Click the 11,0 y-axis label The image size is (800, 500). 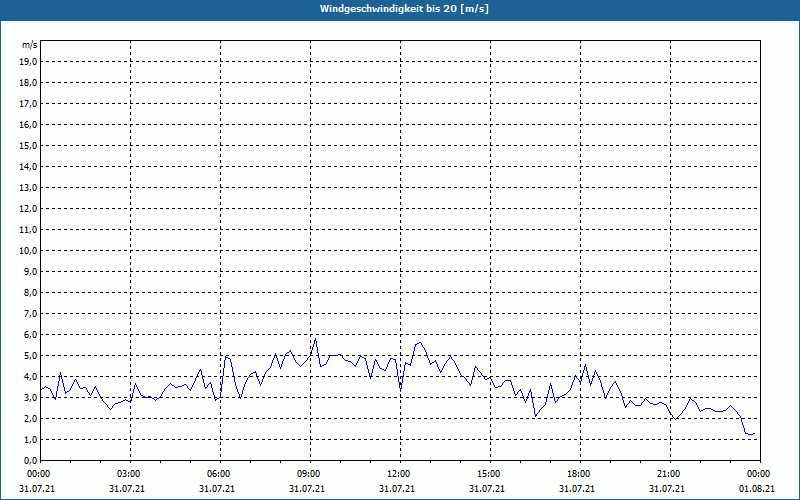pos(28,230)
